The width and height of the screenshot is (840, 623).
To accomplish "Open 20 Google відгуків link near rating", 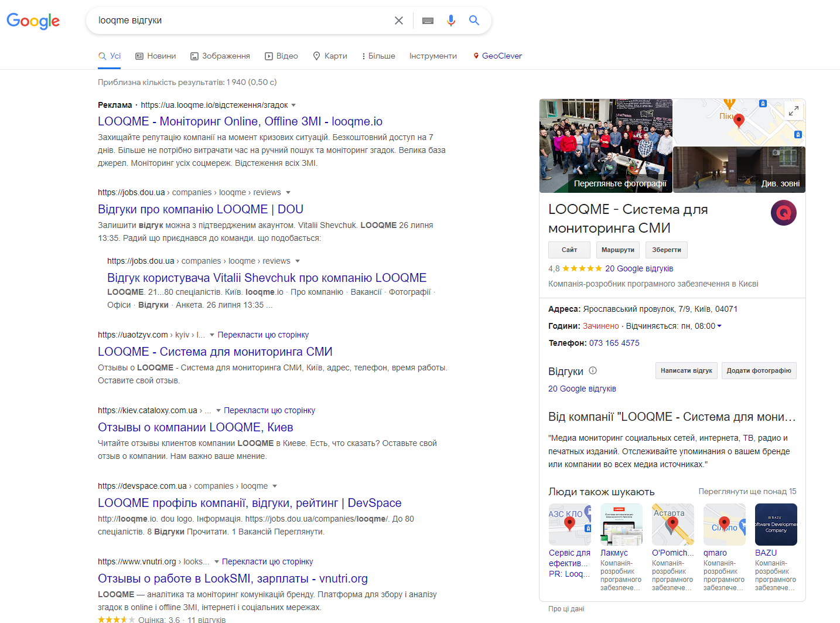I will 639,268.
